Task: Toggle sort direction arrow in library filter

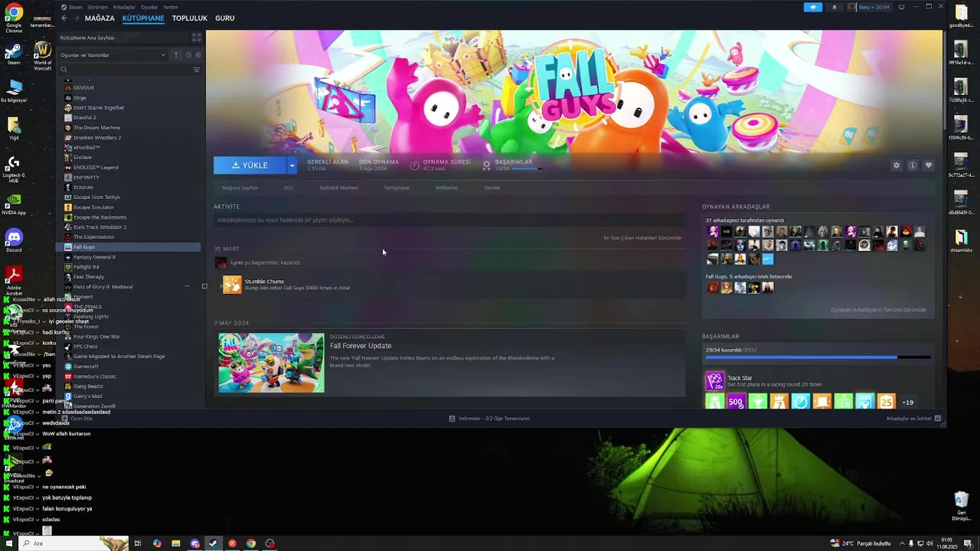Action: (x=176, y=55)
